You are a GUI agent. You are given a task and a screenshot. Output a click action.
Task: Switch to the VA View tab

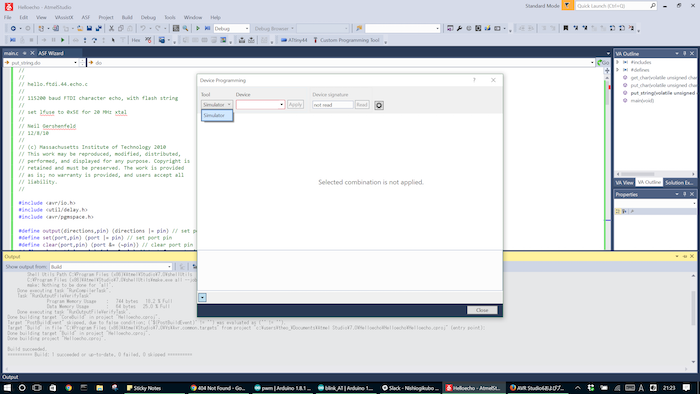click(x=624, y=182)
